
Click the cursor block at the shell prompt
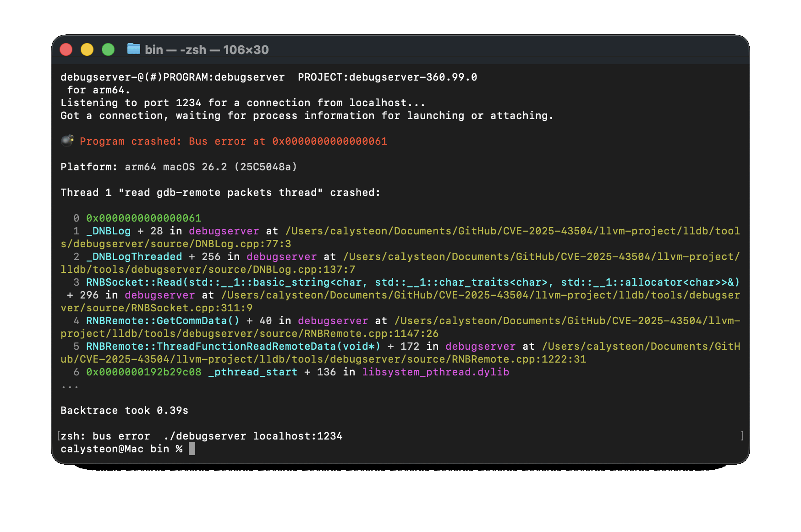[x=192, y=449]
